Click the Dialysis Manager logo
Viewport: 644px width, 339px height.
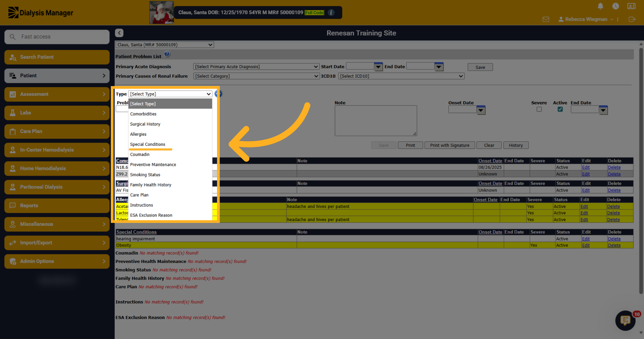[41, 13]
